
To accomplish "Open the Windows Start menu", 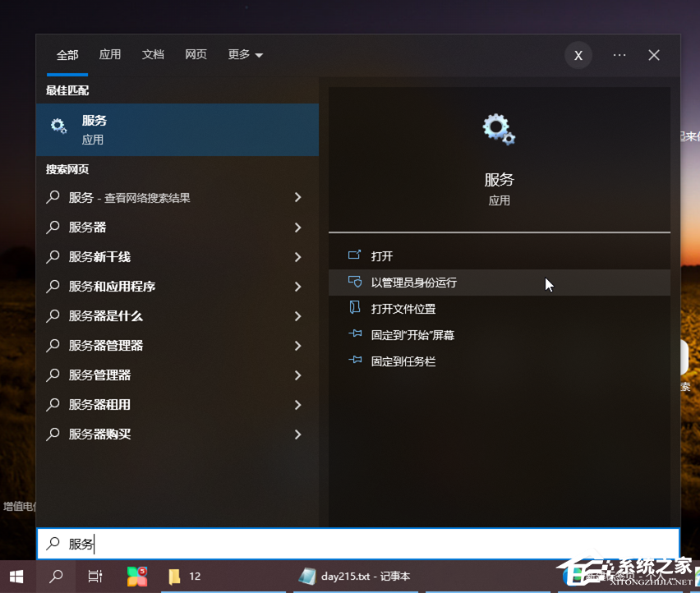I will [16, 577].
